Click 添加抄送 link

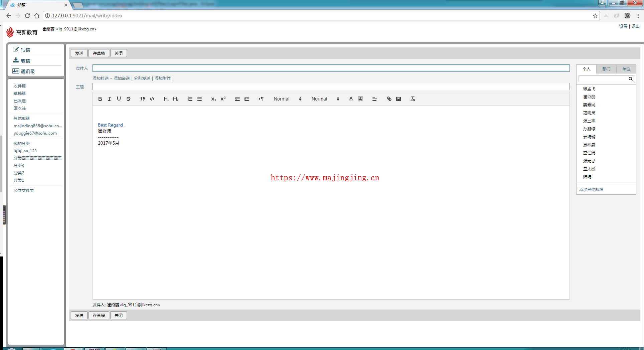point(101,78)
